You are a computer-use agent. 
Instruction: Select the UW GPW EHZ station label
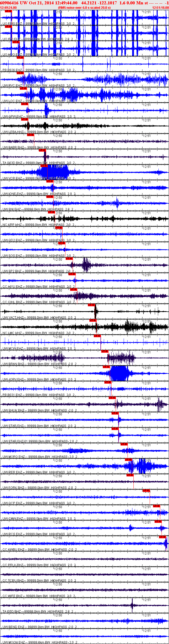click(x=39, y=117)
